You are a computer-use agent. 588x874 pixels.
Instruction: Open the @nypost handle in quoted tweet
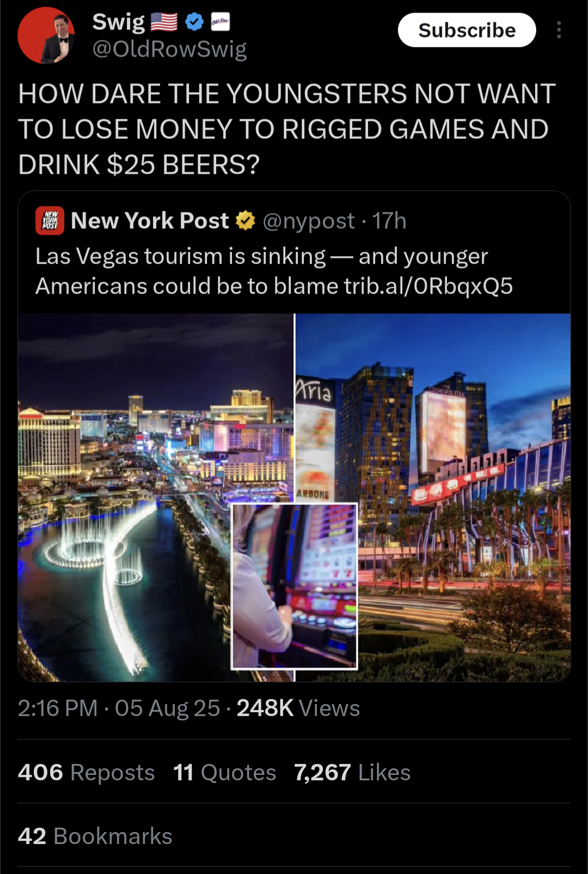(x=309, y=221)
